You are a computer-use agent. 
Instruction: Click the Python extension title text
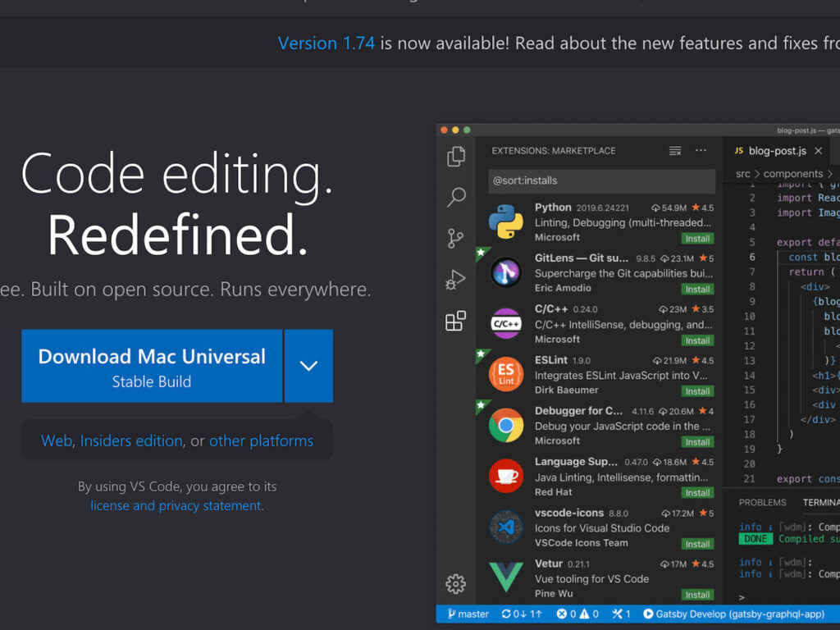pos(553,208)
